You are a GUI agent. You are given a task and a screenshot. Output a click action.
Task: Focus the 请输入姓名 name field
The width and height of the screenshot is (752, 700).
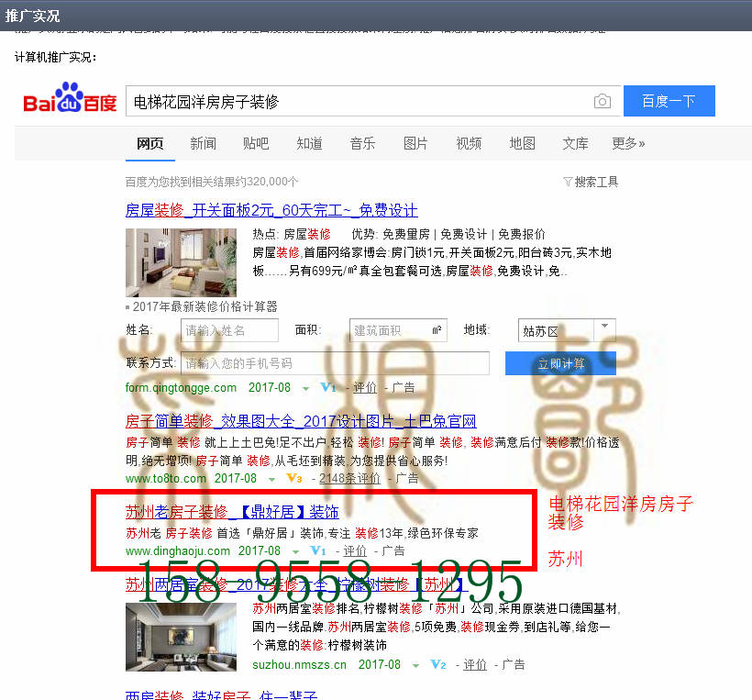(x=229, y=330)
